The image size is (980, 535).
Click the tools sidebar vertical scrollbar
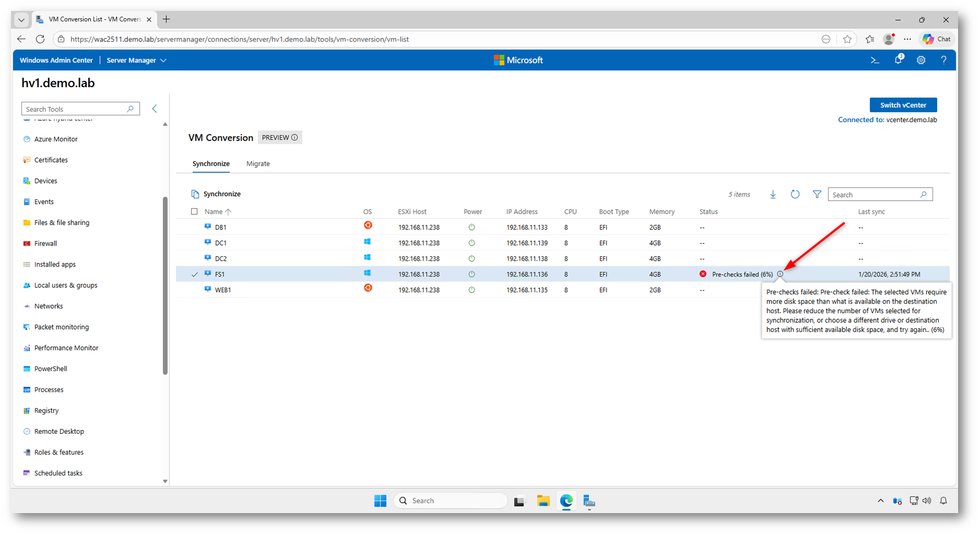tap(165, 286)
